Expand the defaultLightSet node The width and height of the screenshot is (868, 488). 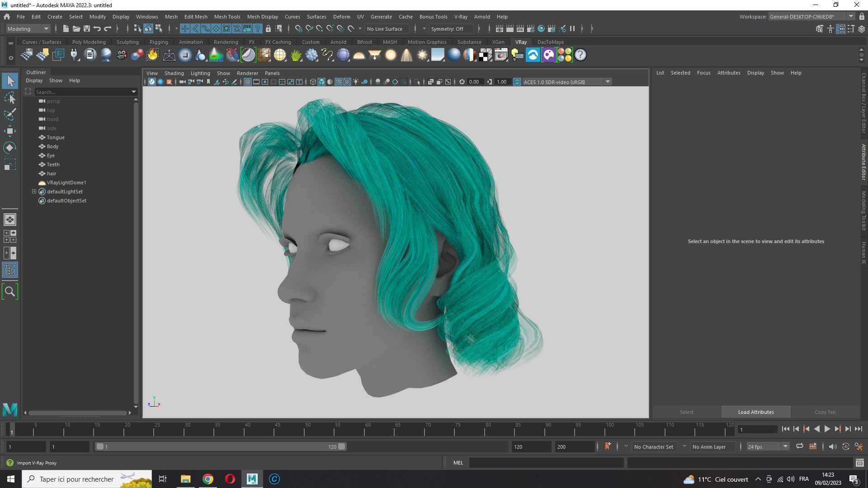click(x=34, y=192)
